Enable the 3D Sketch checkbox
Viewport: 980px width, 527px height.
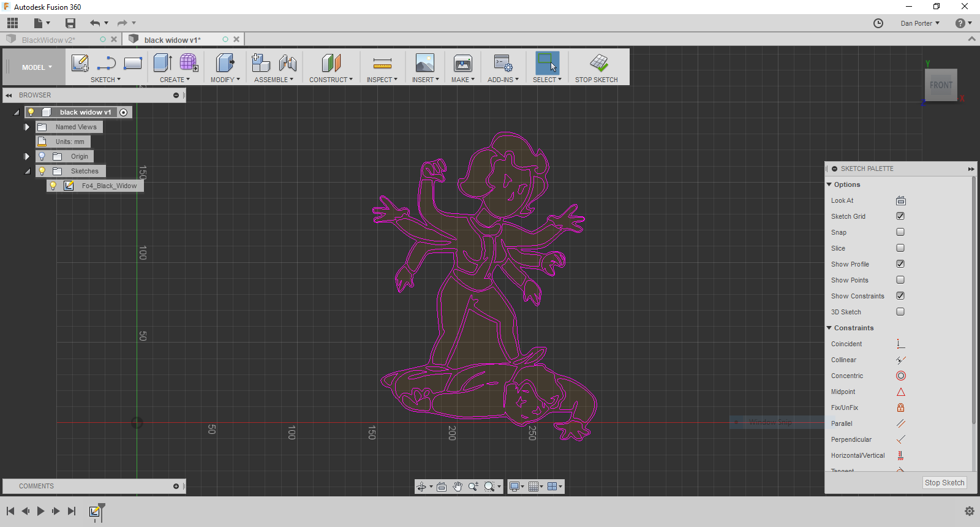[900, 312]
